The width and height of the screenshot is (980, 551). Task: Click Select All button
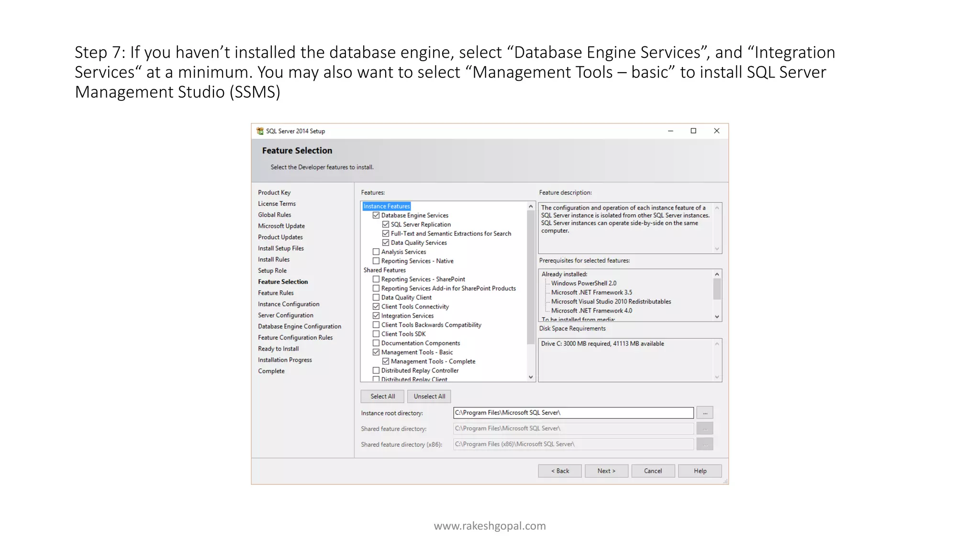click(382, 397)
